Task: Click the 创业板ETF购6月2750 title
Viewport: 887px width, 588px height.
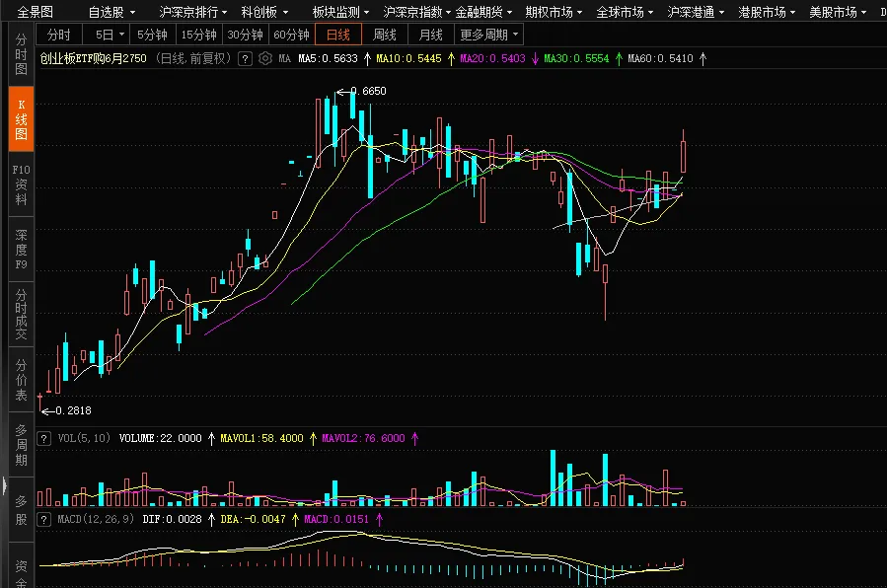Action: [94, 58]
